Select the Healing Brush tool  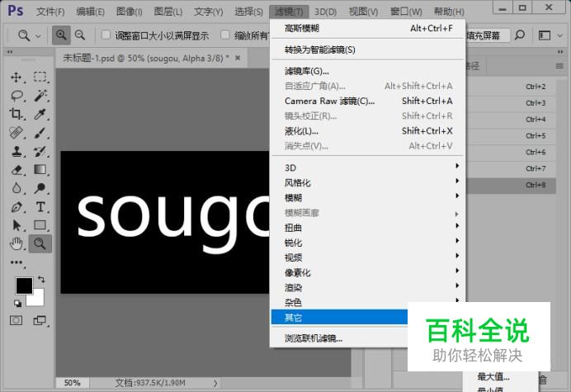[x=16, y=133]
